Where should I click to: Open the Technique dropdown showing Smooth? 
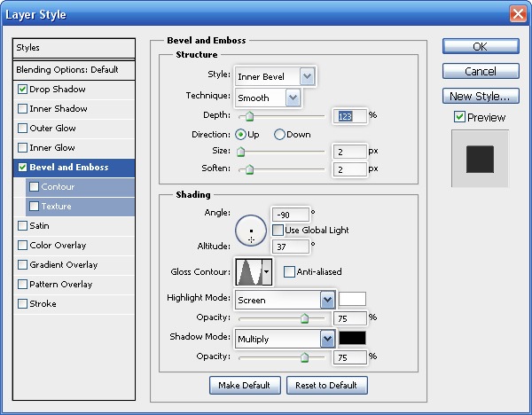(268, 98)
